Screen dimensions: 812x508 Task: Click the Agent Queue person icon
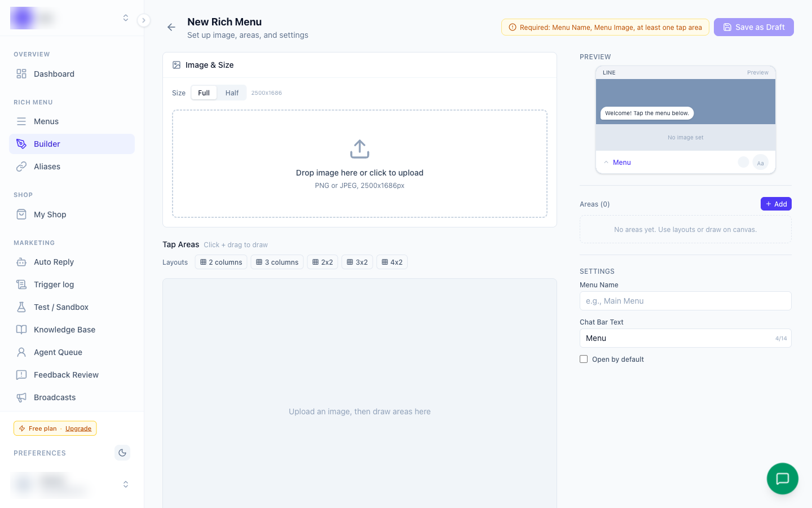pos(21,352)
